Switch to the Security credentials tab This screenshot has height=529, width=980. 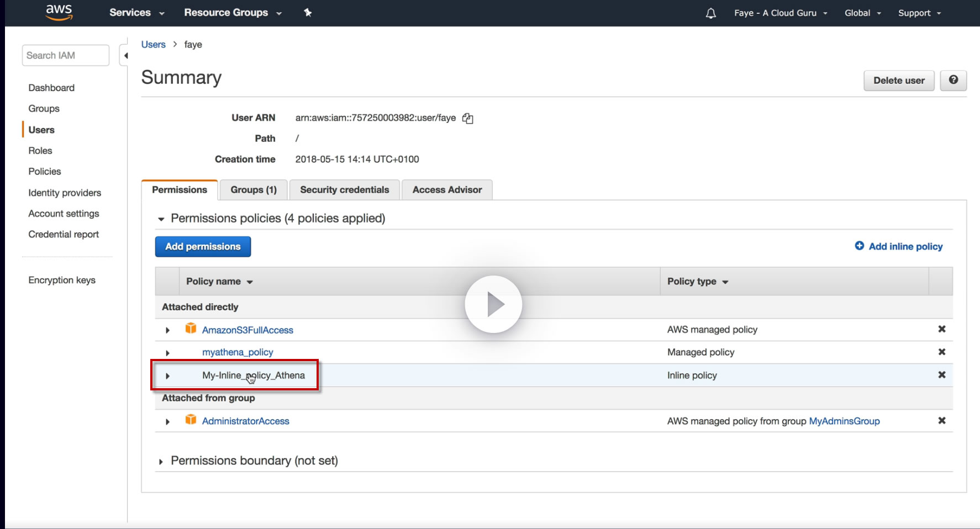pos(344,190)
